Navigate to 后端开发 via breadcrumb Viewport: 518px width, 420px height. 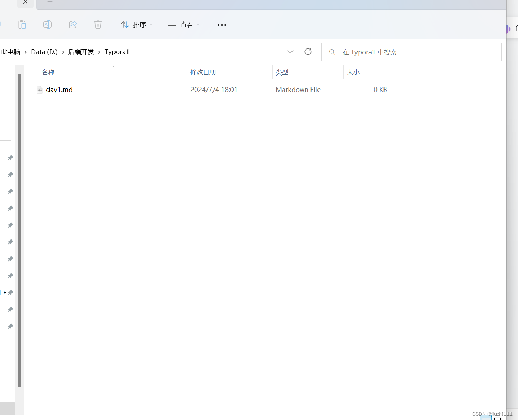tap(81, 52)
